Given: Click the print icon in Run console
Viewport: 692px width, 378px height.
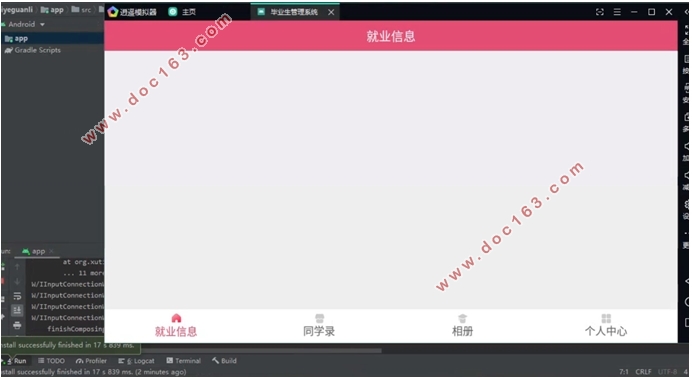Looking at the screenshot, I should tap(17, 326).
